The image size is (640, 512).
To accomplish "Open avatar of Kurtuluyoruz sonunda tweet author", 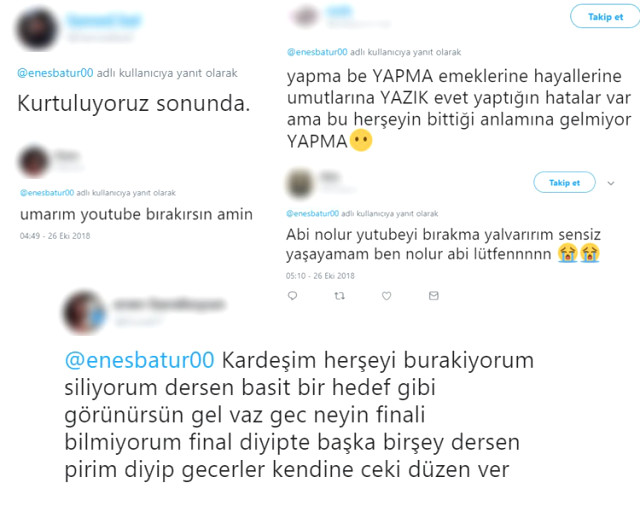I will pyautogui.click(x=37, y=29).
